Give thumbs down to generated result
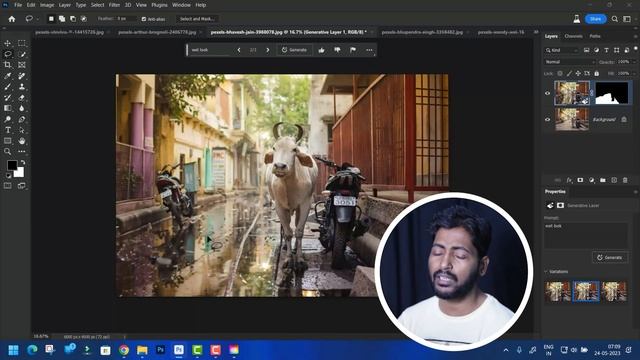 [x=337, y=50]
